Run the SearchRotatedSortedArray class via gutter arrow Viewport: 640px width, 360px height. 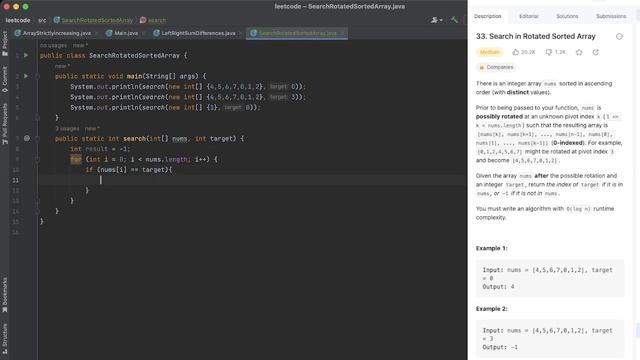point(26,55)
